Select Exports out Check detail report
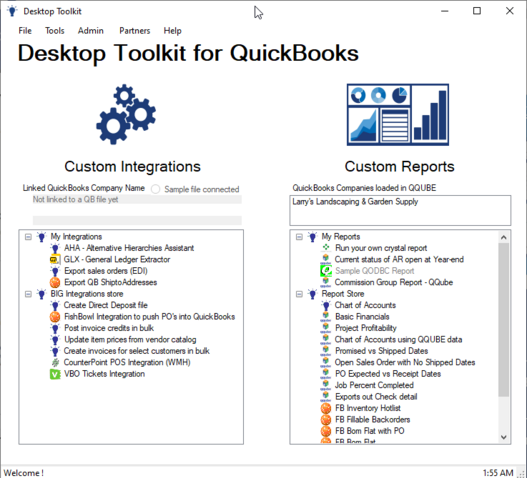Screen dimensions: 527x478 pos(376,397)
